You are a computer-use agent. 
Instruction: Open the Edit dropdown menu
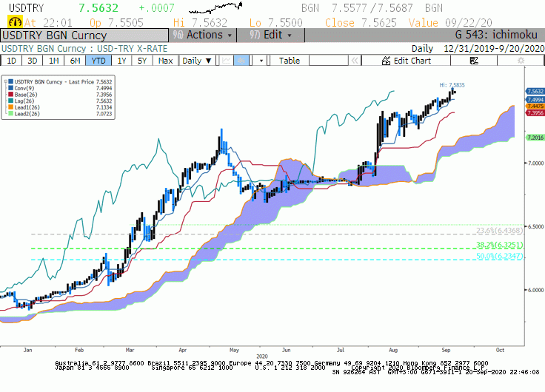(x=271, y=35)
